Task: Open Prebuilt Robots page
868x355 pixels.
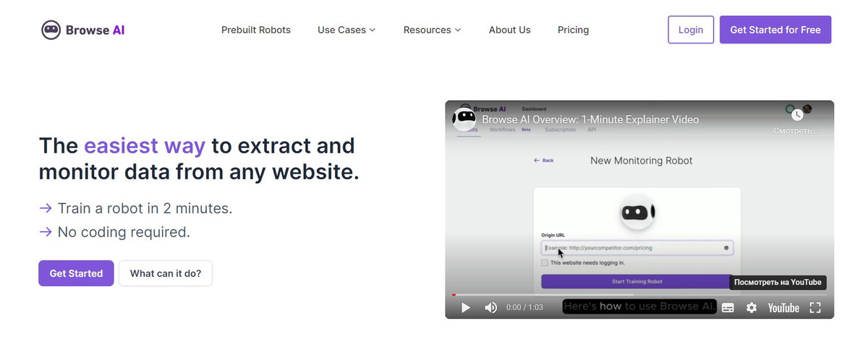Action: (x=256, y=30)
